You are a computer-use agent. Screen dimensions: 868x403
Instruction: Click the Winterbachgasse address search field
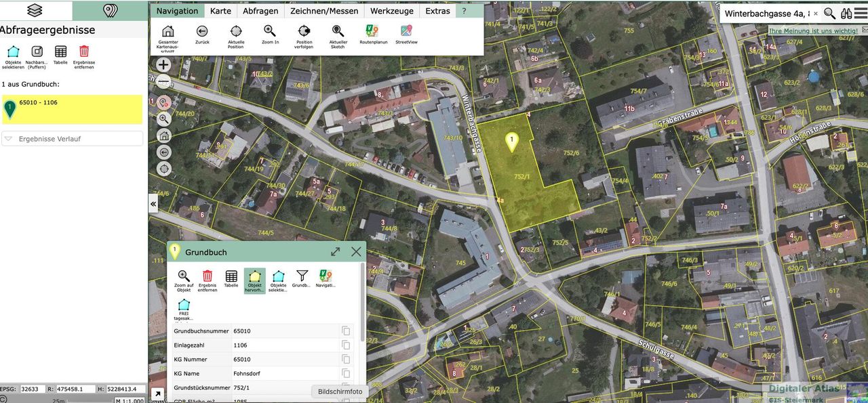[765, 14]
